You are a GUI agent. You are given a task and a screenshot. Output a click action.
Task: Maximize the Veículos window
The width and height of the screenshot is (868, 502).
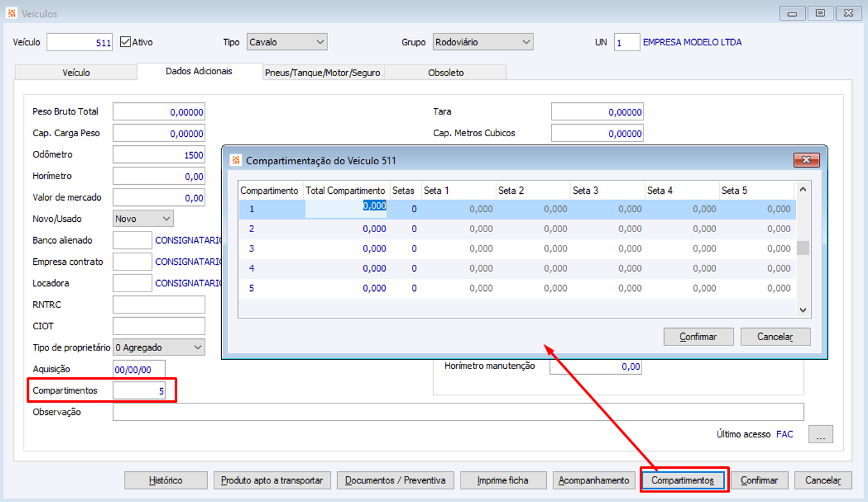821,13
